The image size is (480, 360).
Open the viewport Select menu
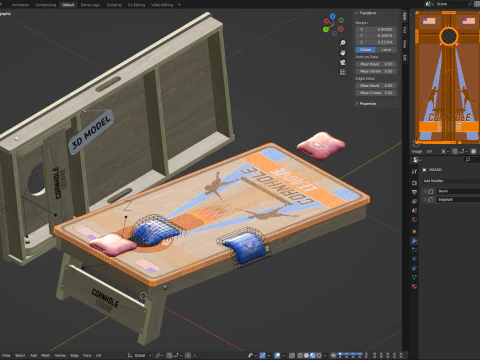[x=20, y=355]
